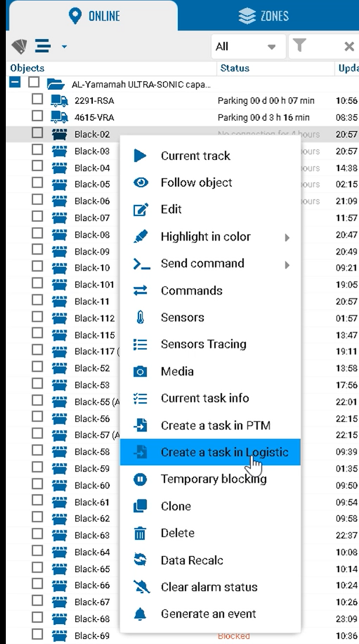
Task: Toggle the AL-Yamamah group checkbox
Action: point(34,83)
